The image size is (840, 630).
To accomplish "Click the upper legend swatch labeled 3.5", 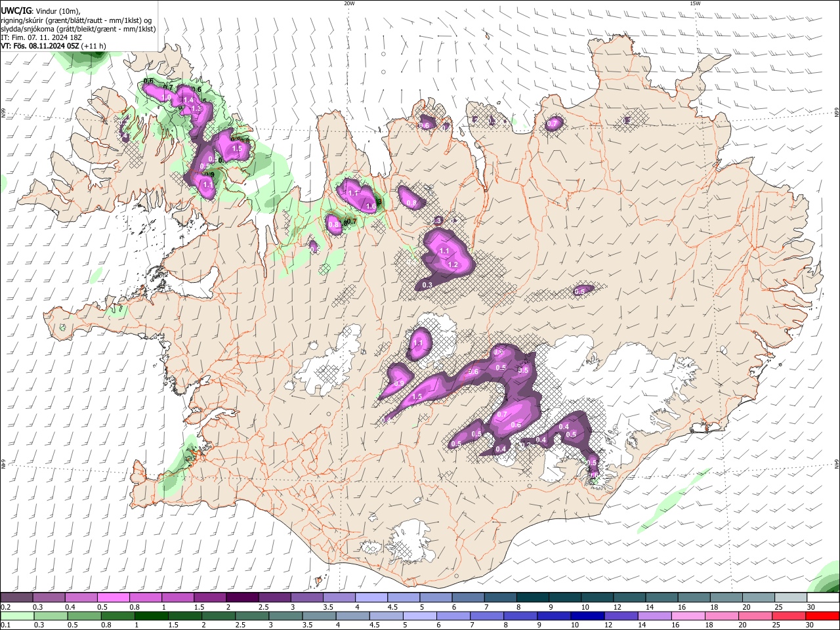I will click(339, 597).
